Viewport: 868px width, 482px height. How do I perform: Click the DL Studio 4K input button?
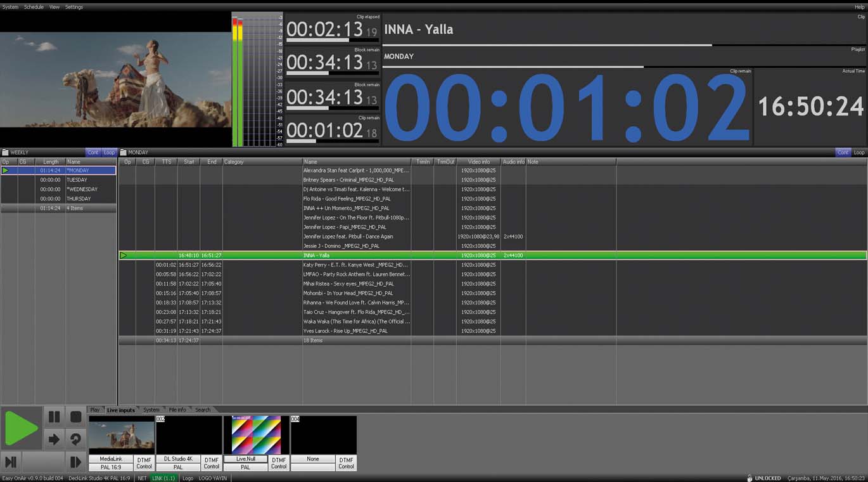point(178,459)
